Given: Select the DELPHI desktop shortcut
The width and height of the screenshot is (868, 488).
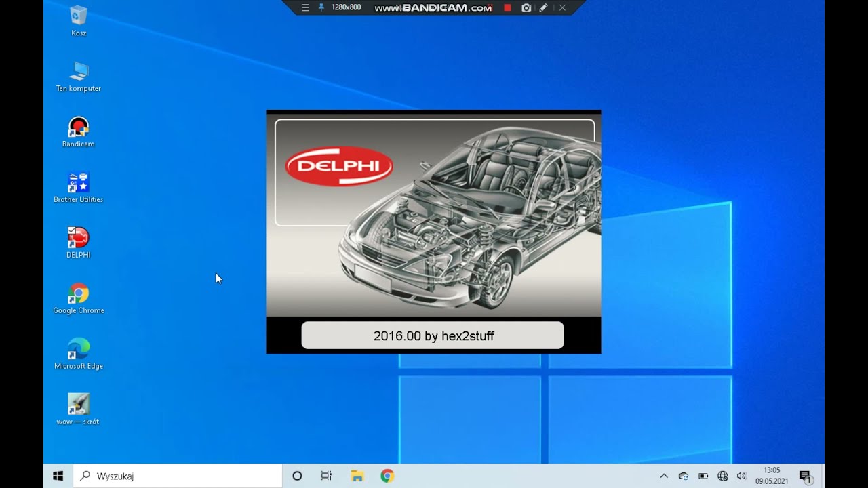Looking at the screenshot, I should (x=79, y=243).
